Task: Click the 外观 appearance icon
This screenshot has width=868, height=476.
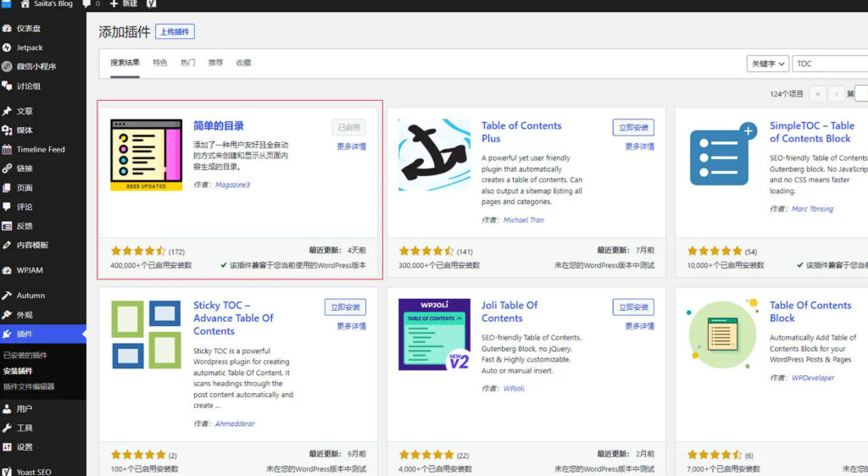Action: click(8, 315)
